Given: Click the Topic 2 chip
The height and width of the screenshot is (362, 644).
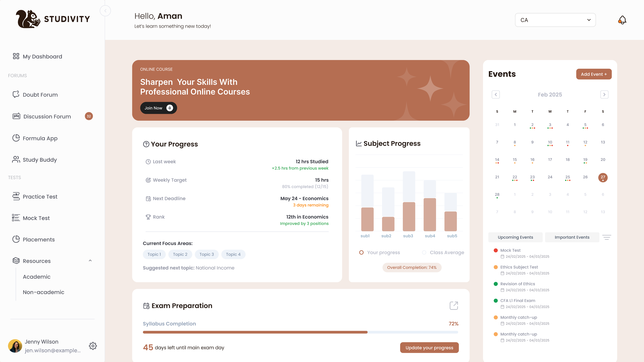Looking at the screenshot, I should coord(180,254).
